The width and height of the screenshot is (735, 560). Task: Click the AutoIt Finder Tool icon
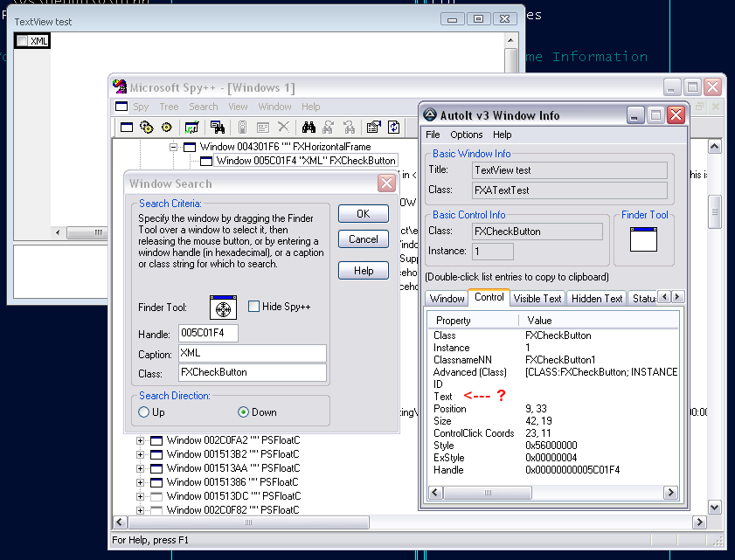[643, 239]
